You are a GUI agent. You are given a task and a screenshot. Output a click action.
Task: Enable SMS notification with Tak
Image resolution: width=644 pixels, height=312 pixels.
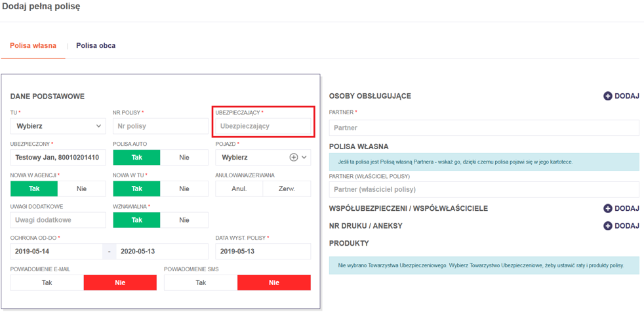tap(201, 282)
